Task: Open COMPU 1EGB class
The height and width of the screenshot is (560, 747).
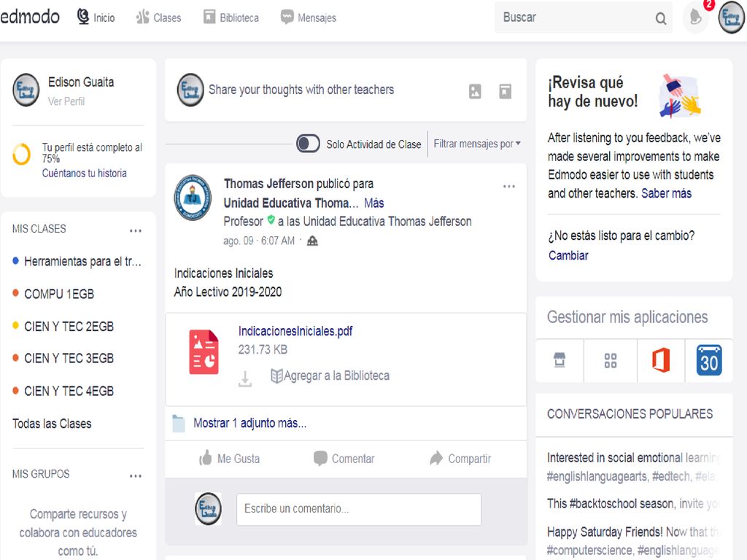Action: pyautogui.click(x=59, y=294)
